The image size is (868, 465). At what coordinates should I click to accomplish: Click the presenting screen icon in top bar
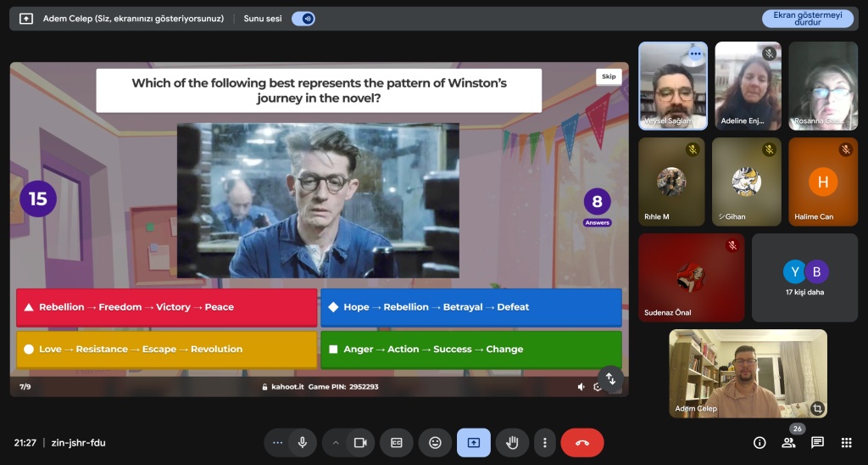pos(26,19)
